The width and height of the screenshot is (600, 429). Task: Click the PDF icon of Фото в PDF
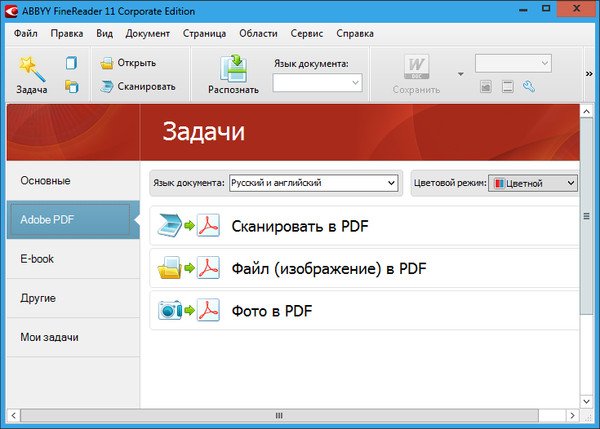(208, 310)
